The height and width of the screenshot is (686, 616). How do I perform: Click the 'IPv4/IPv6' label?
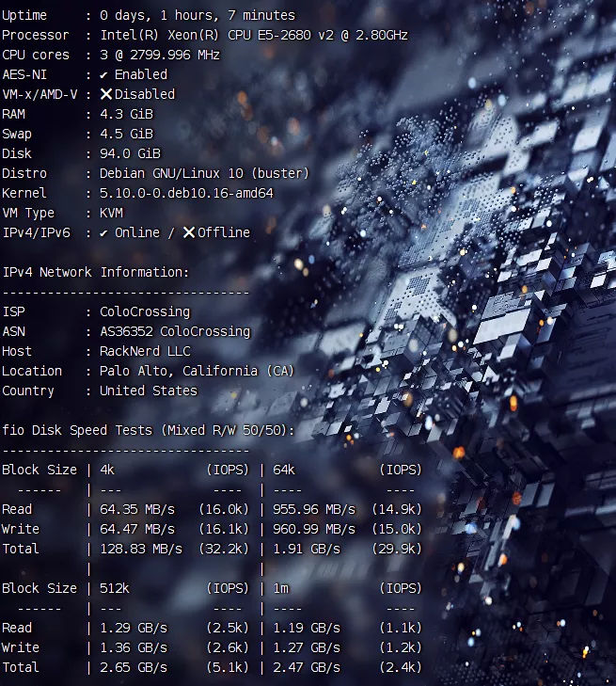[x=37, y=232]
